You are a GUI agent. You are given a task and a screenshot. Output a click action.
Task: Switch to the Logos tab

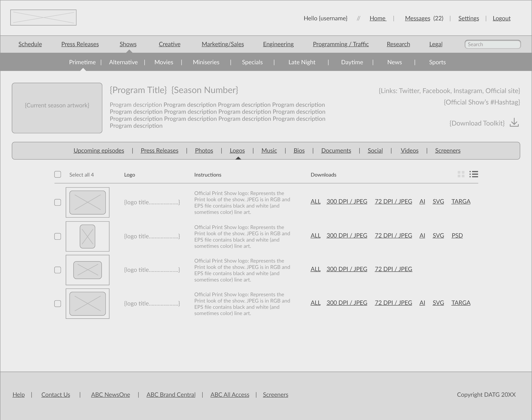pyautogui.click(x=237, y=151)
